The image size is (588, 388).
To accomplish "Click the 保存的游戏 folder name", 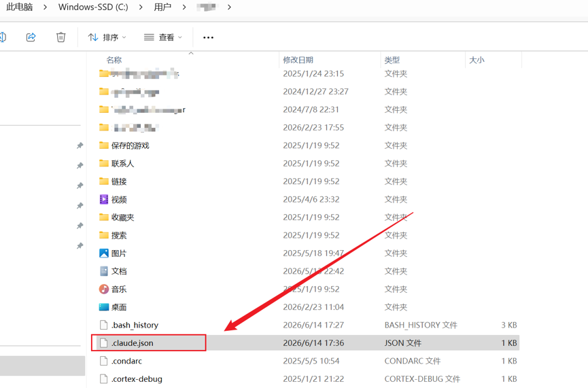I will (130, 145).
